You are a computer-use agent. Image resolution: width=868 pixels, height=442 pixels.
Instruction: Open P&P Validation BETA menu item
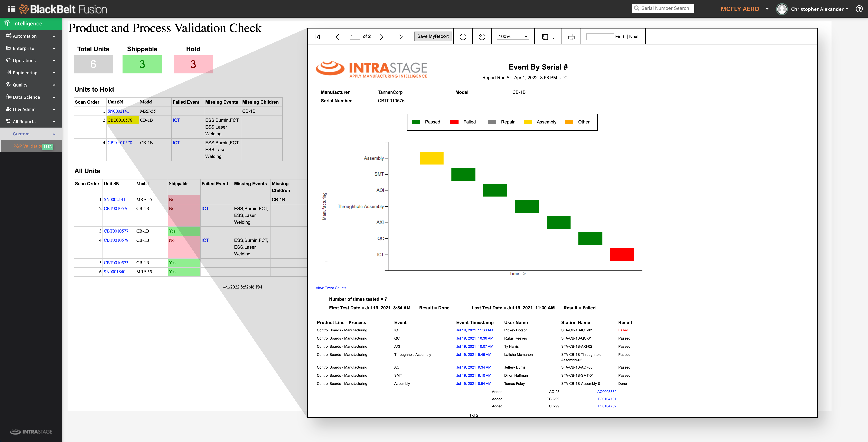pos(31,146)
